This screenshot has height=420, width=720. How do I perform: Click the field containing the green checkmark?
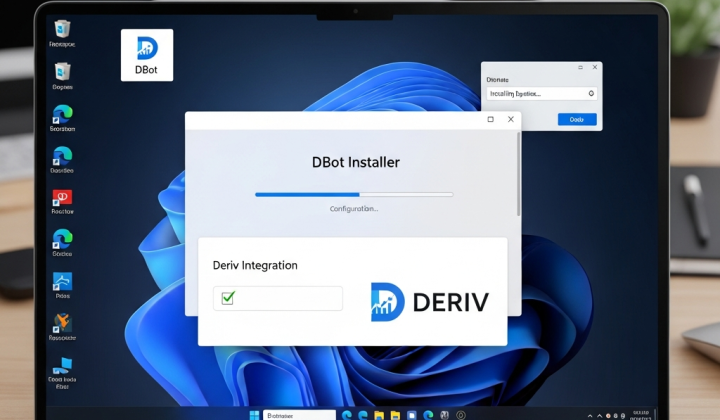tap(278, 298)
